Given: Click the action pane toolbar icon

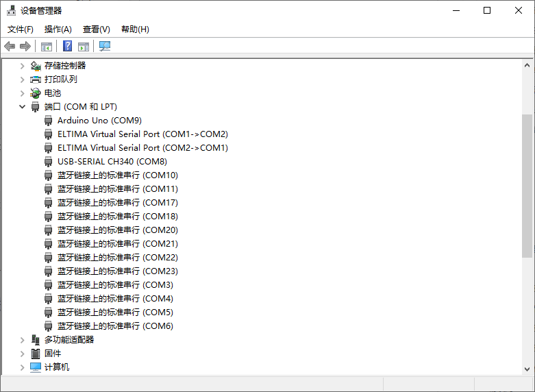Looking at the screenshot, I should tap(84, 46).
